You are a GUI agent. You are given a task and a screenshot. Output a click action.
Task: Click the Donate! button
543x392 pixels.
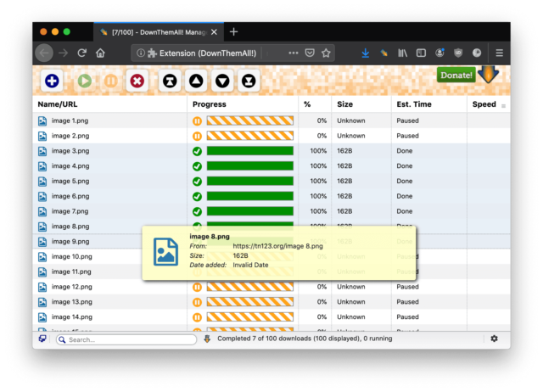(x=456, y=76)
